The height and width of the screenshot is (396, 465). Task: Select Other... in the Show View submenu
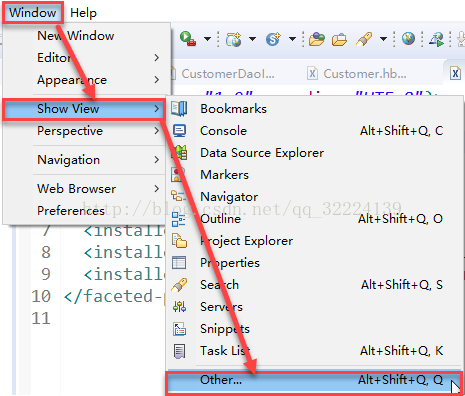[314, 380]
